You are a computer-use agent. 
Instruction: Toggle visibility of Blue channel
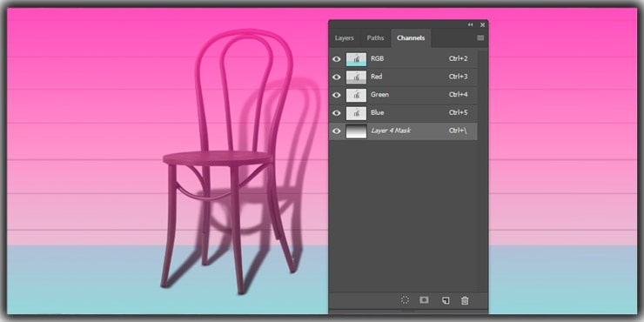(337, 113)
